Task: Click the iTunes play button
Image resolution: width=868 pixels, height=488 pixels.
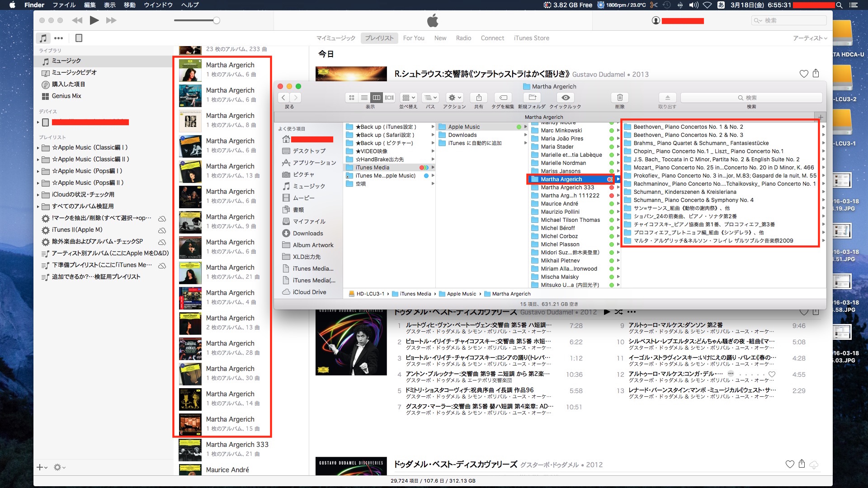Action: (94, 20)
